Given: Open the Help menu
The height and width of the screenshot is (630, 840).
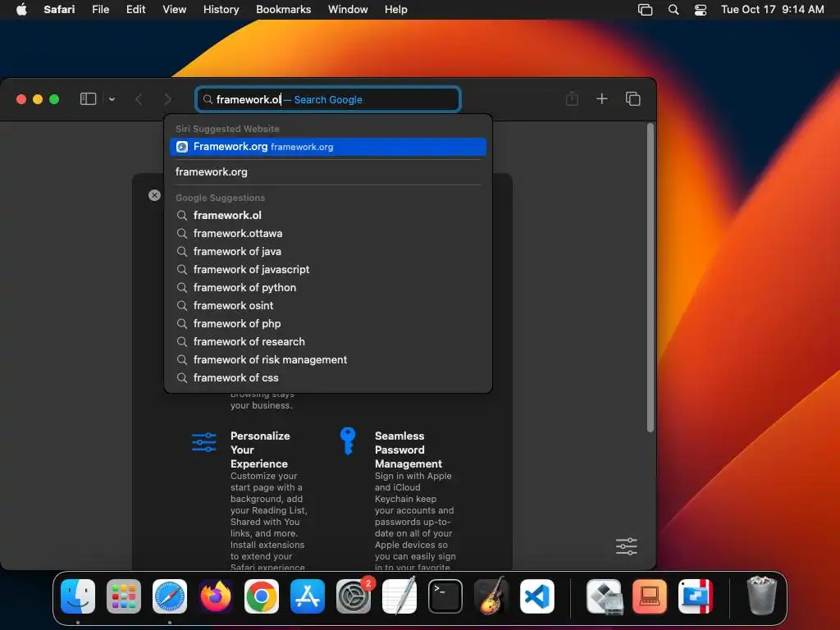Looking at the screenshot, I should coord(396,10).
